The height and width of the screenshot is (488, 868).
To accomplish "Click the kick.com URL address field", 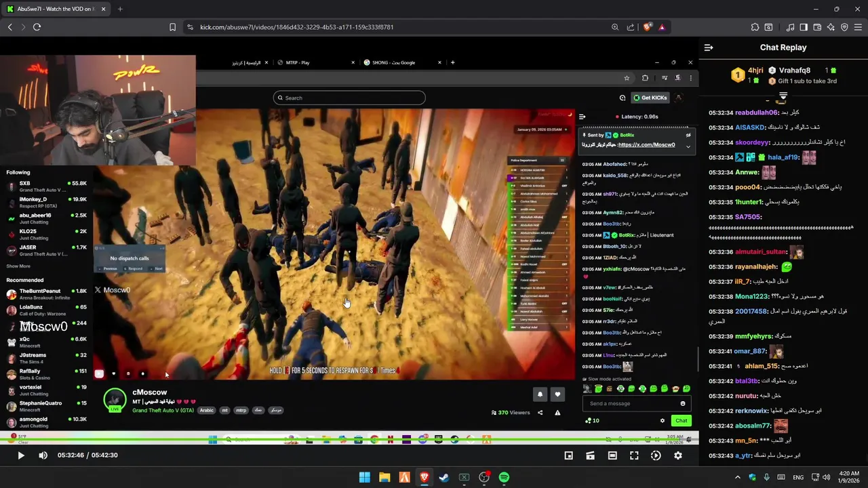I will pos(296,27).
